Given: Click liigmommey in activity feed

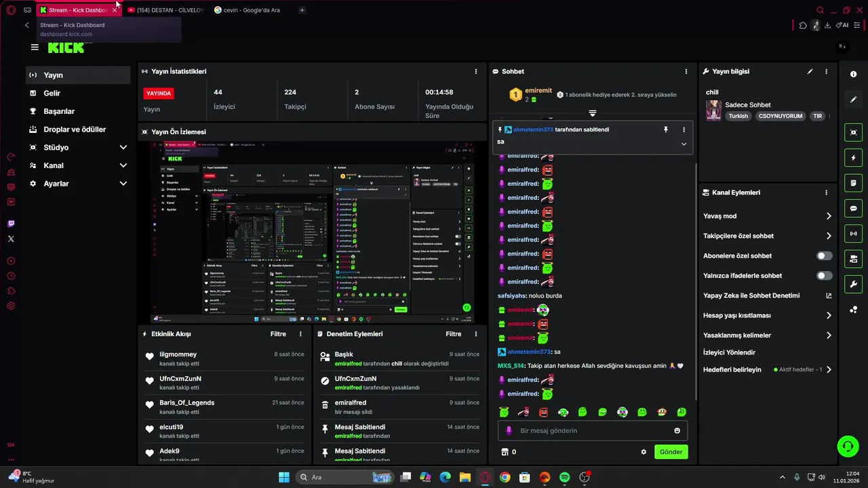Looking at the screenshot, I should tap(178, 354).
